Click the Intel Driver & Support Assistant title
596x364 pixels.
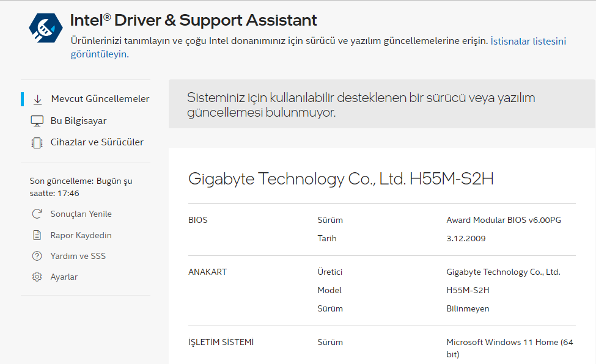[x=193, y=20]
